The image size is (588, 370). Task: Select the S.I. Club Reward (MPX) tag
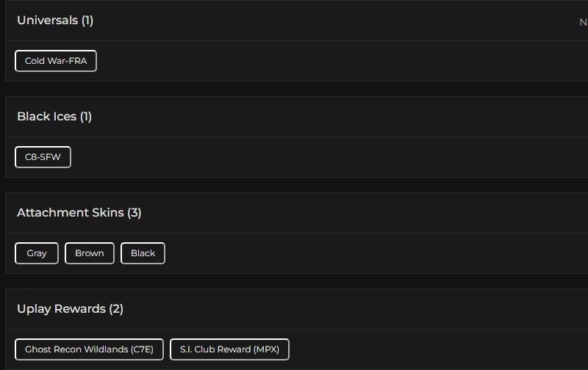pyautogui.click(x=229, y=349)
